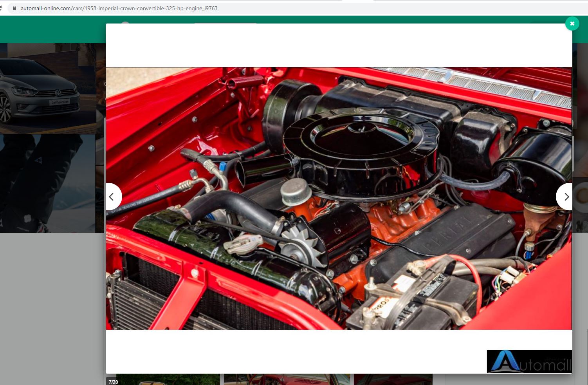Click the green site header bar on left
The width and height of the screenshot is (588, 385).
(x=51, y=29)
